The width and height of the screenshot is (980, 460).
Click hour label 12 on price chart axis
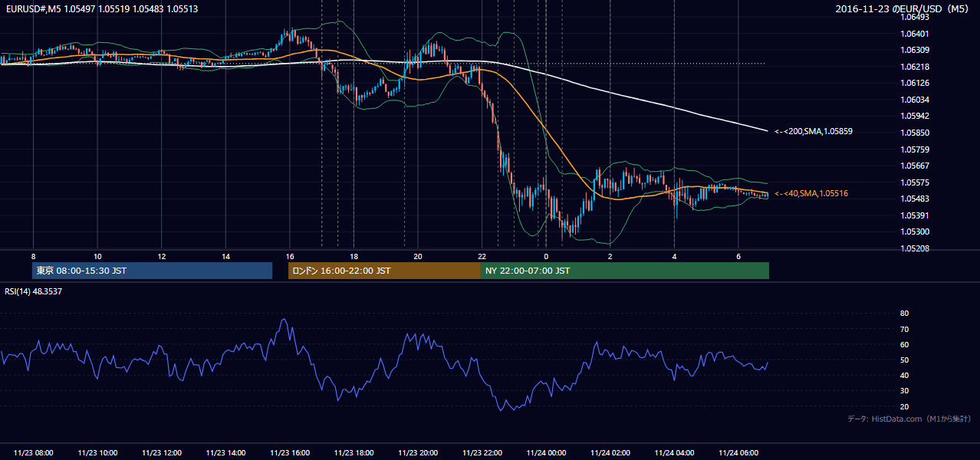pos(162,256)
